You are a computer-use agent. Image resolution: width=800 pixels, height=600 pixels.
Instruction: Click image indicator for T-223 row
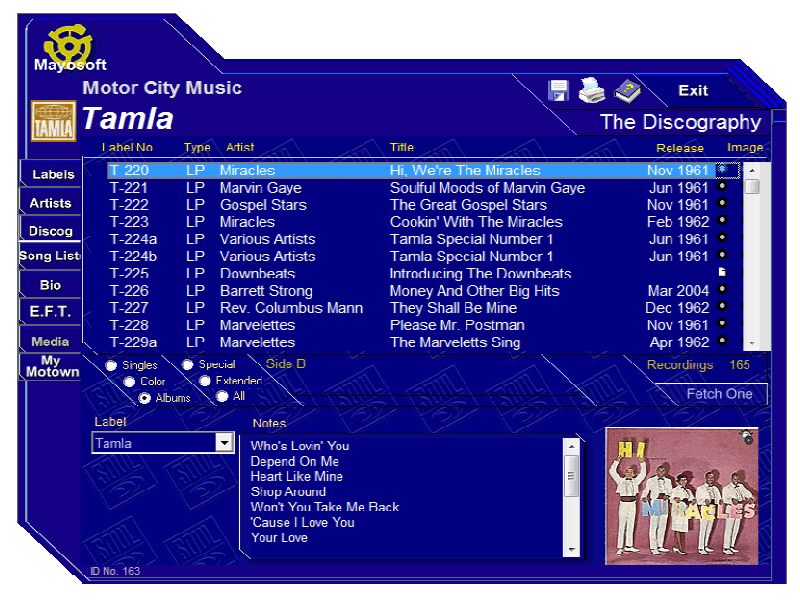pyautogui.click(x=722, y=220)
